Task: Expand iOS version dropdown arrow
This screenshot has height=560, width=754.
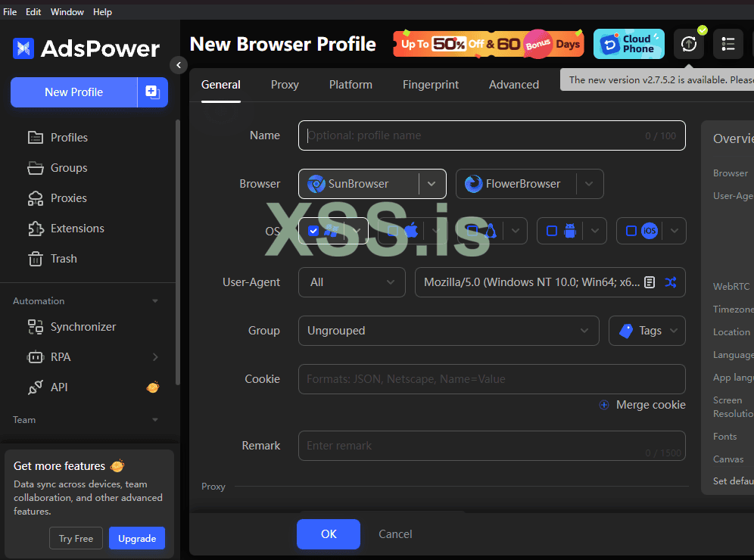Action: pyautogui.click(x=675, y=232)
